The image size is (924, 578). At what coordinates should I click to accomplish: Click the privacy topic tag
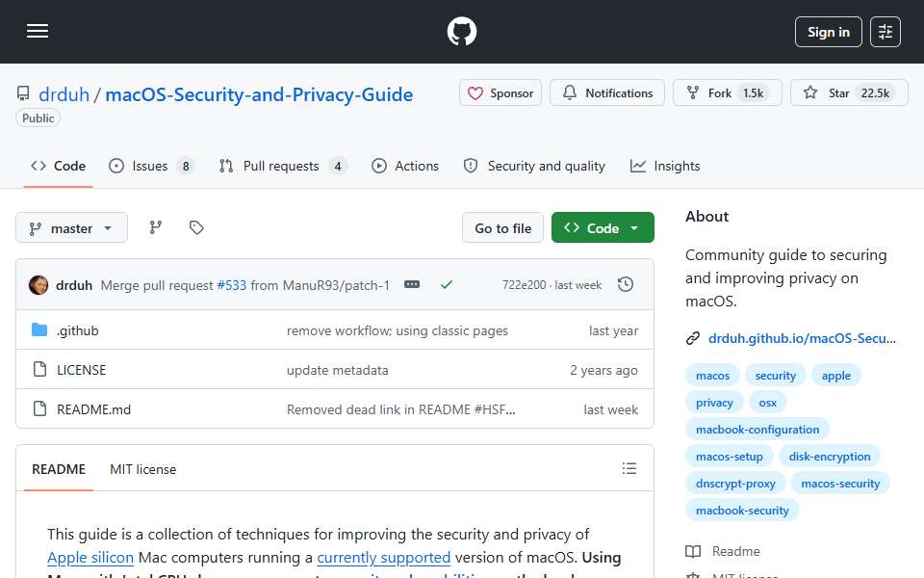click(714, 403)
